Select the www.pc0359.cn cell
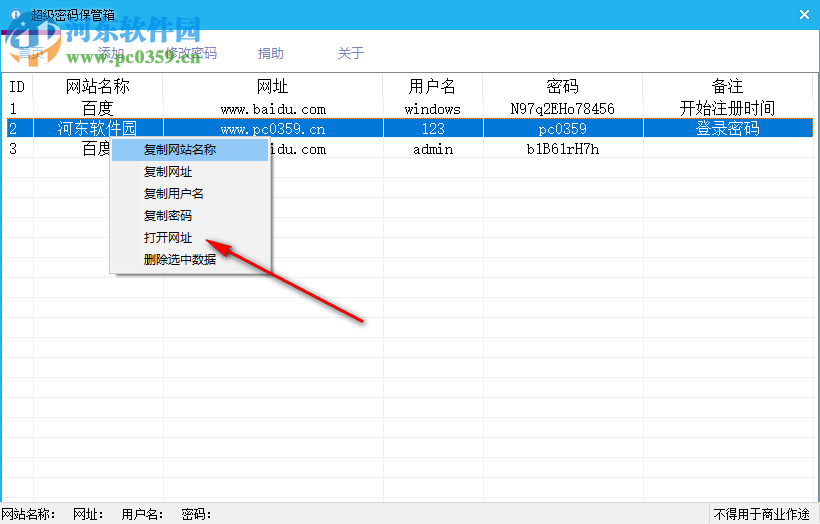 click(273, 129)
